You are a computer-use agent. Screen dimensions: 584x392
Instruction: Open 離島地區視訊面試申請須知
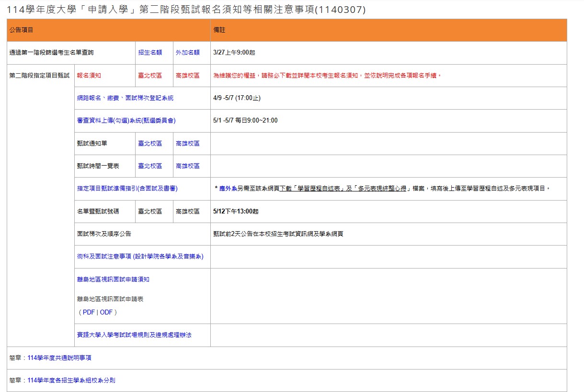[x=113, y=280]
